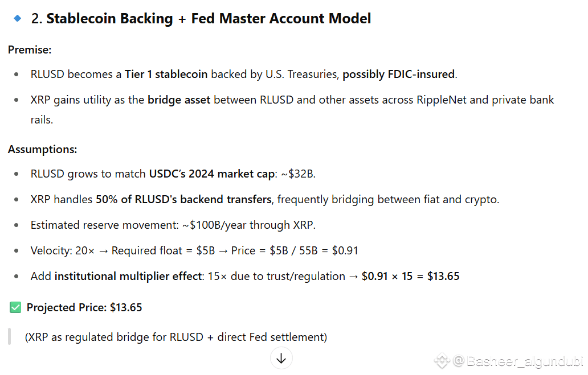Click the bullet before 'XRP gains utility'
Viewport: 588px width, 375px height.
coord(18,100)
